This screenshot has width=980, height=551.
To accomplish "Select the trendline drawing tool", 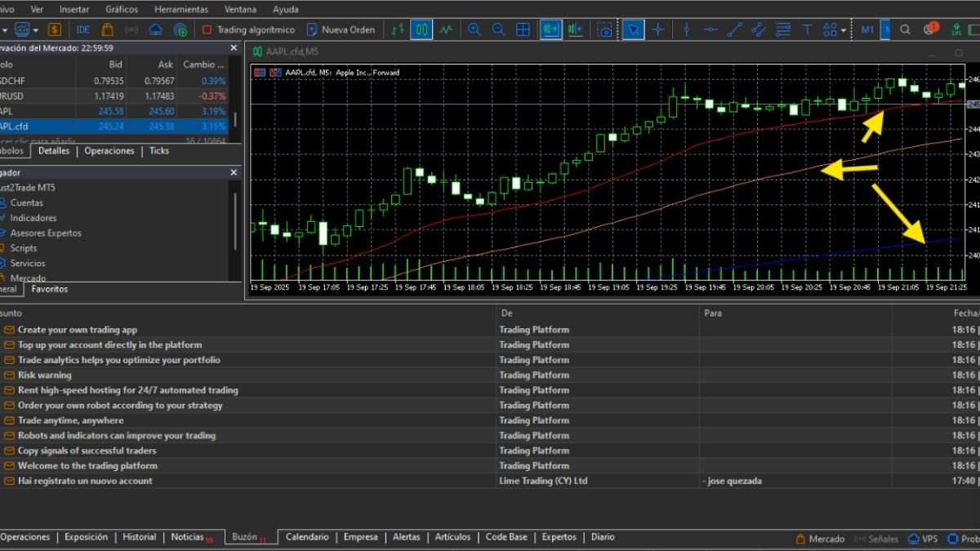I will coord(734,29).
